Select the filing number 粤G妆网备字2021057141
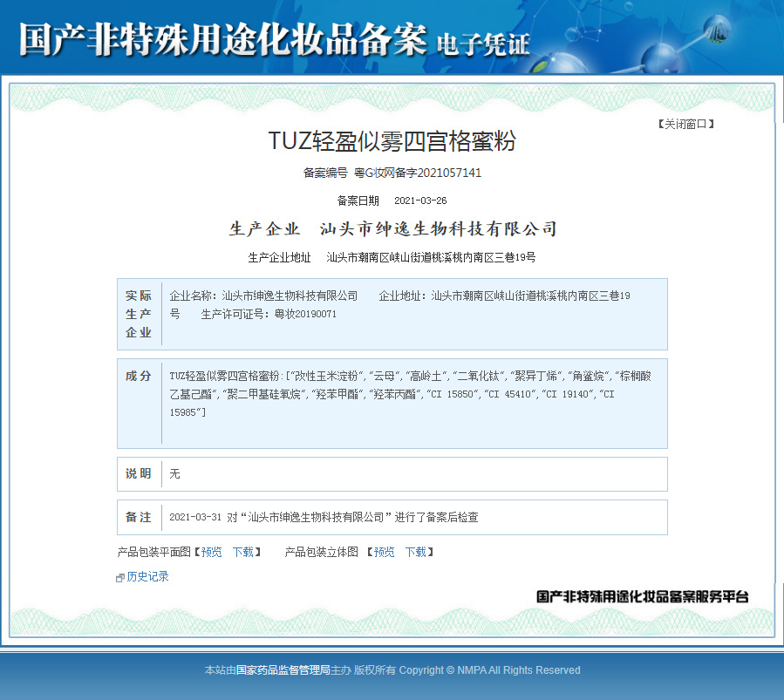 [418, 173]
